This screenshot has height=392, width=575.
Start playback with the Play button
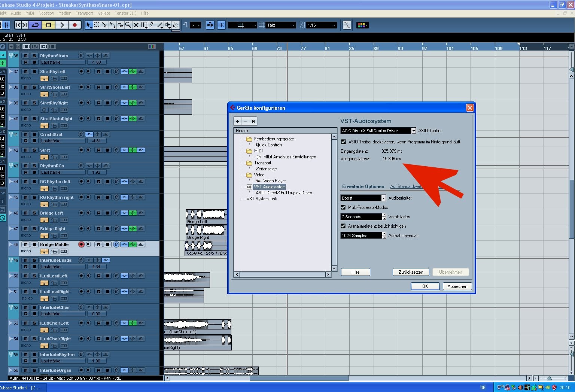point(62,25)
